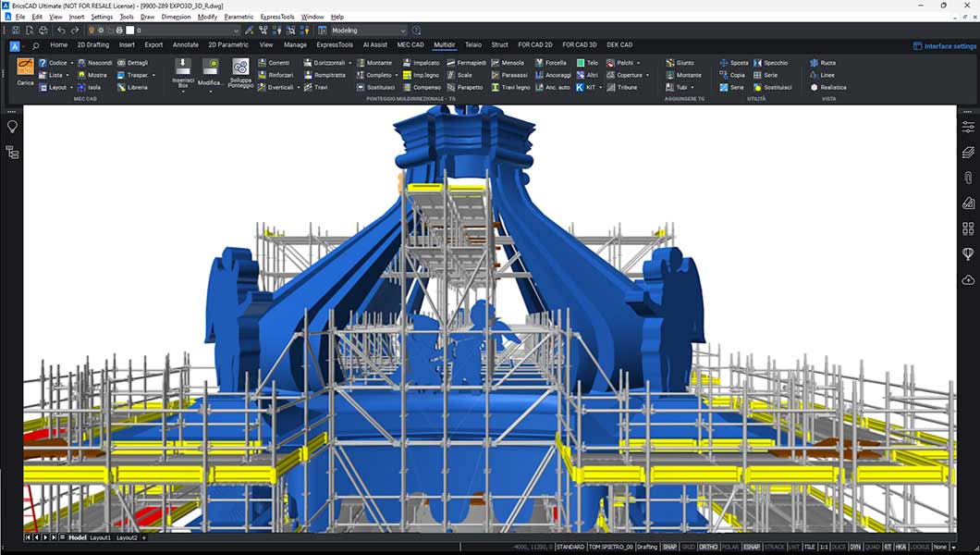Click the Interface settings link

point(944,46)
